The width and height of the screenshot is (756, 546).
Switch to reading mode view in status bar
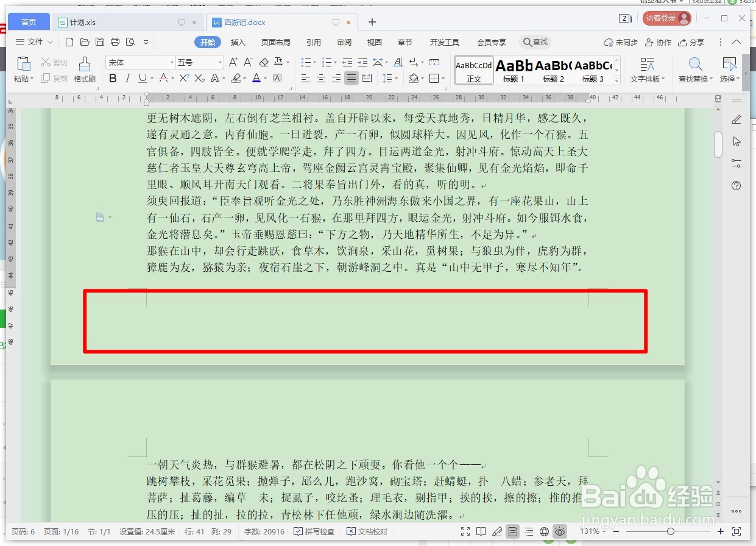pyautogui.click(x=481, y=531)
